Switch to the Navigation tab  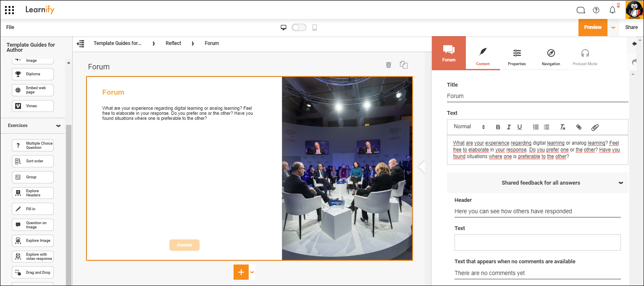[x=551, y=57]
